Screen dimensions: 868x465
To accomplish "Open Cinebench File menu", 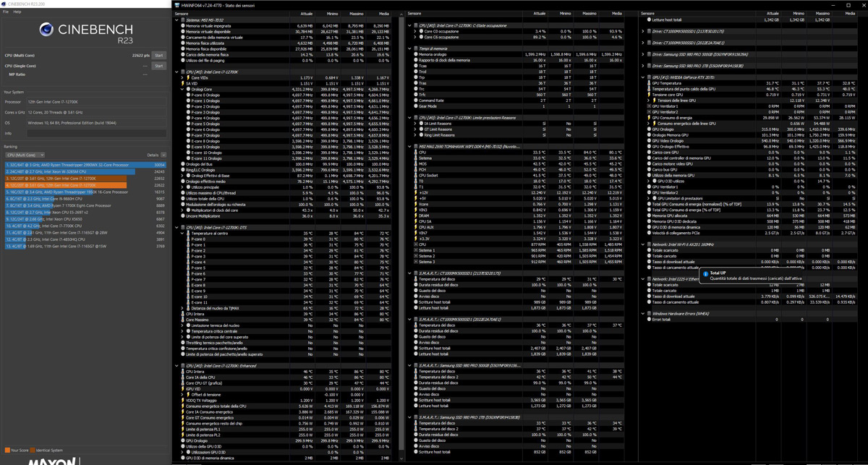I will (x=6, y=12).
